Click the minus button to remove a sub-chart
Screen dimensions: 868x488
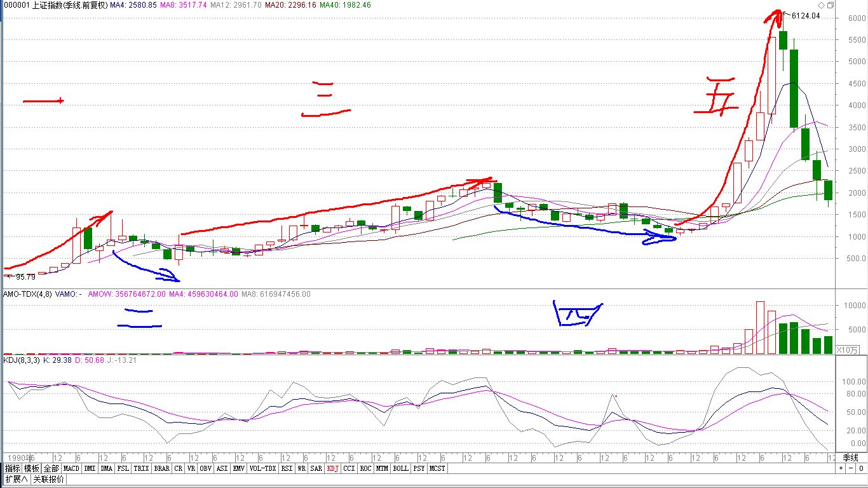tap(850, 468)
